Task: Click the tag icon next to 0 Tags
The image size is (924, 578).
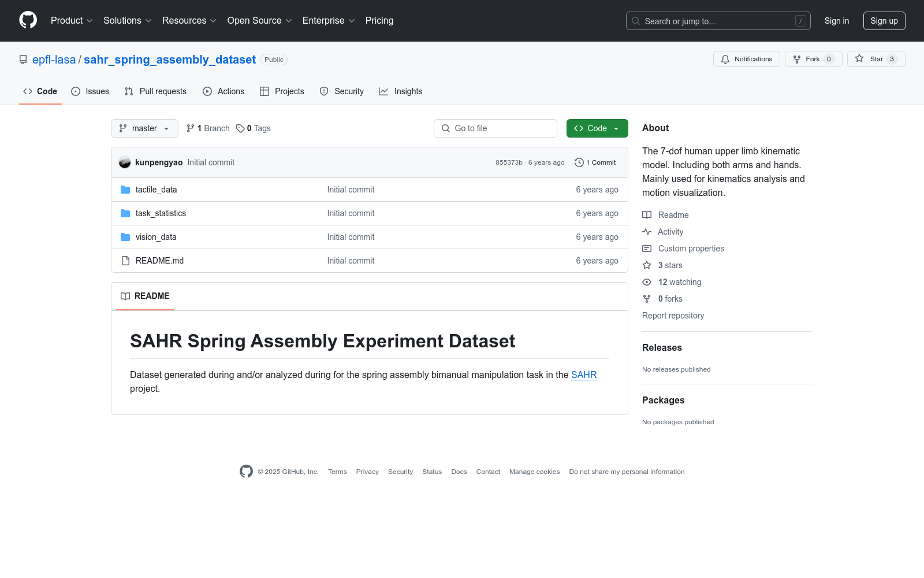Action: point(240,128)
